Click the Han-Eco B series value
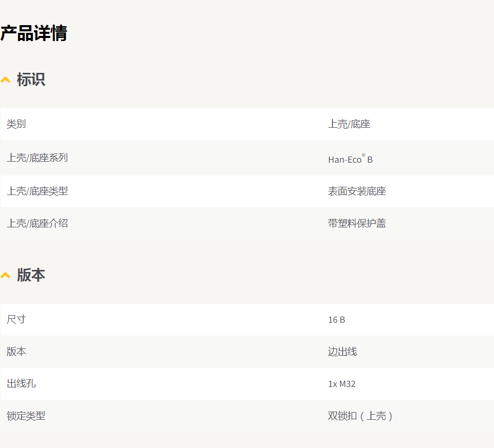Image resolution: width=494 pixels, height=448 pixels. [350, 159]
